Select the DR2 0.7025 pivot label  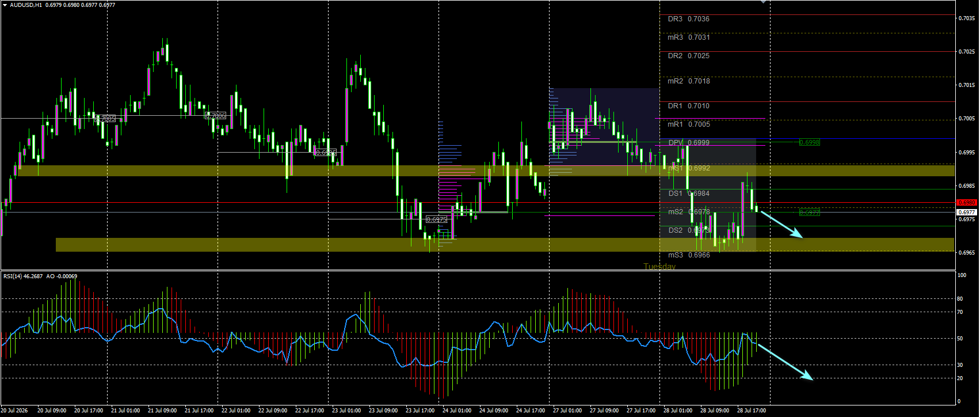pyautogui.click(x=688, y=56)
